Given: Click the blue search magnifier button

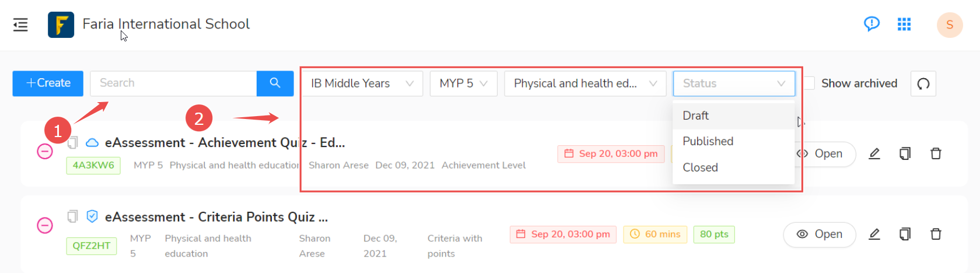Looking at the screenshot, I should point(275,83).
